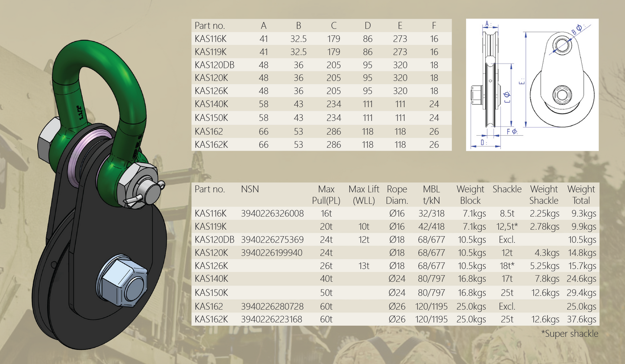This screenshot has width=625, height=364.
Task: Select KAS150K row in the specifications table
Action: point(211,293)
